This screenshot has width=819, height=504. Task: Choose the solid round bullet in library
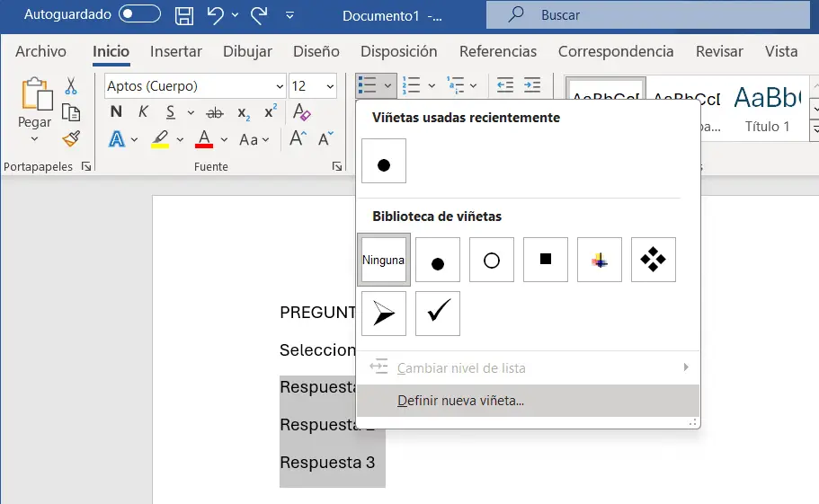(438, 260)
